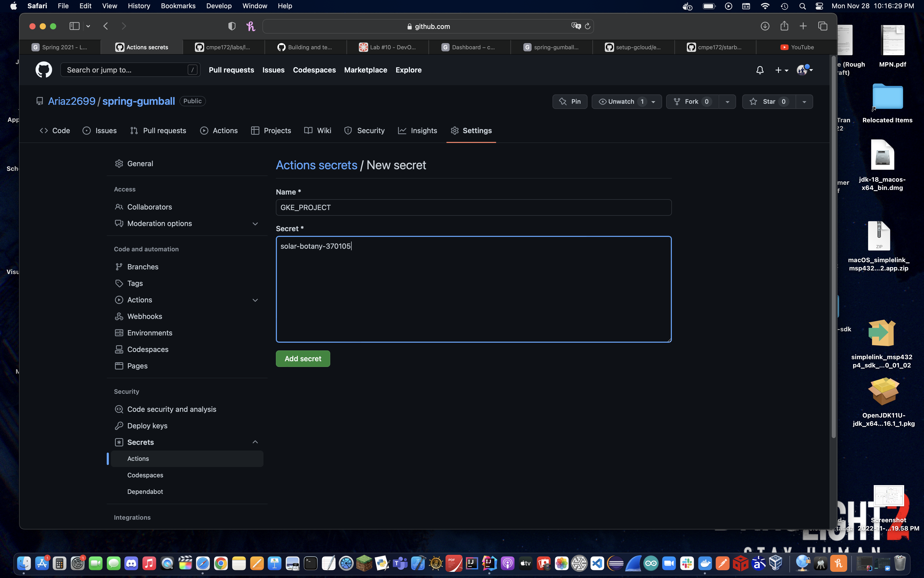Viewport: 924px width, 578px height.
Task: Open the Safari History menu
Action: coord(139,6)
